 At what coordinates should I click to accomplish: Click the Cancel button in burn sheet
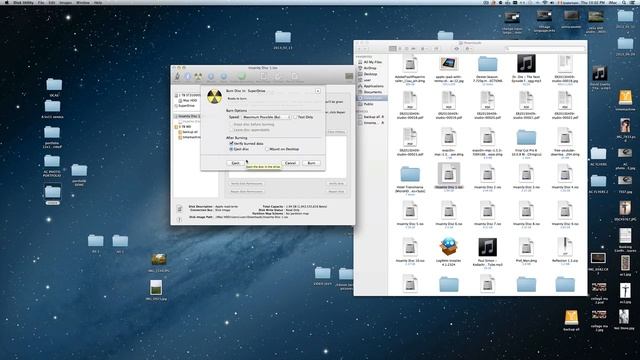click(290, 163)
